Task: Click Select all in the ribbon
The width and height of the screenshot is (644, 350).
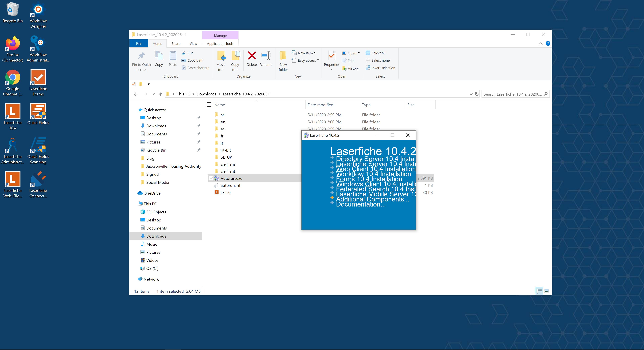Action: pos(378,53)
